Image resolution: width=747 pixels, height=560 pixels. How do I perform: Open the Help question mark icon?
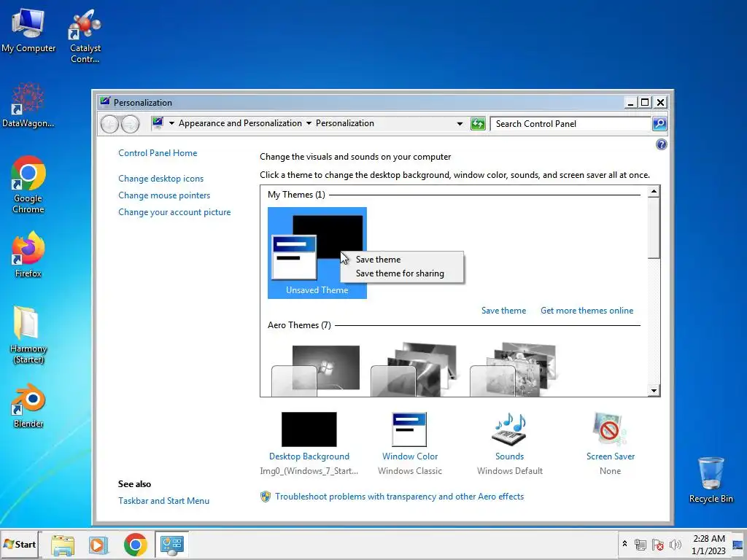(x=661, y=144)
